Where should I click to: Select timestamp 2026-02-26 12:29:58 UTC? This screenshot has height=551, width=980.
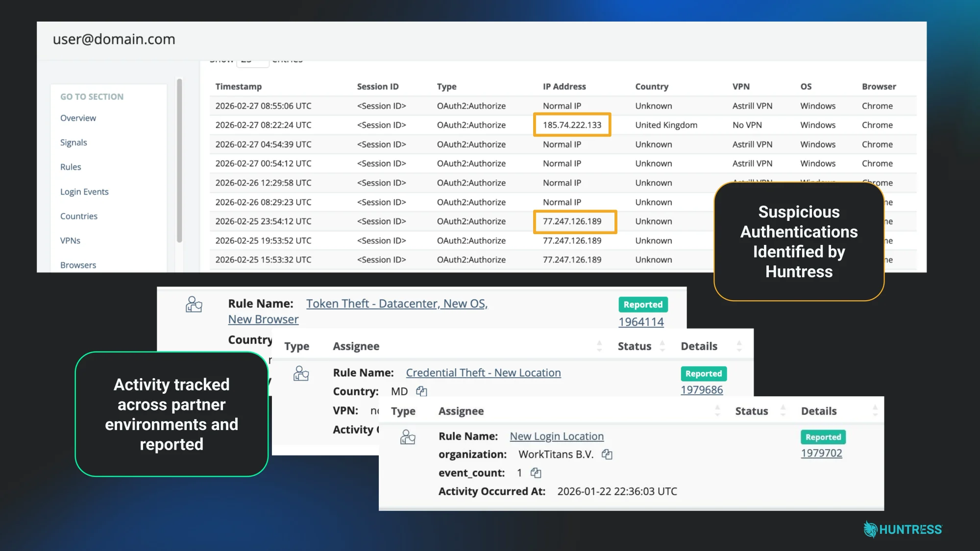263,183
